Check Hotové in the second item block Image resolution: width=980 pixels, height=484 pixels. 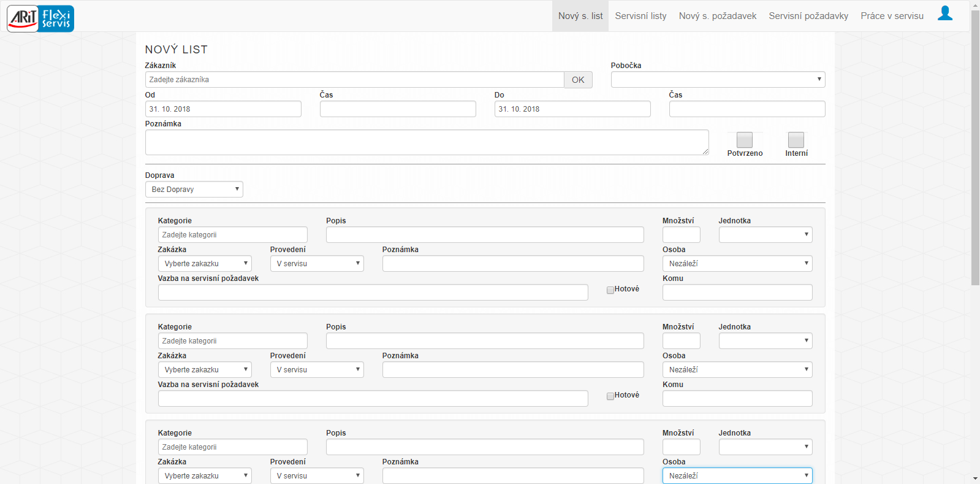tap(610, 396)
